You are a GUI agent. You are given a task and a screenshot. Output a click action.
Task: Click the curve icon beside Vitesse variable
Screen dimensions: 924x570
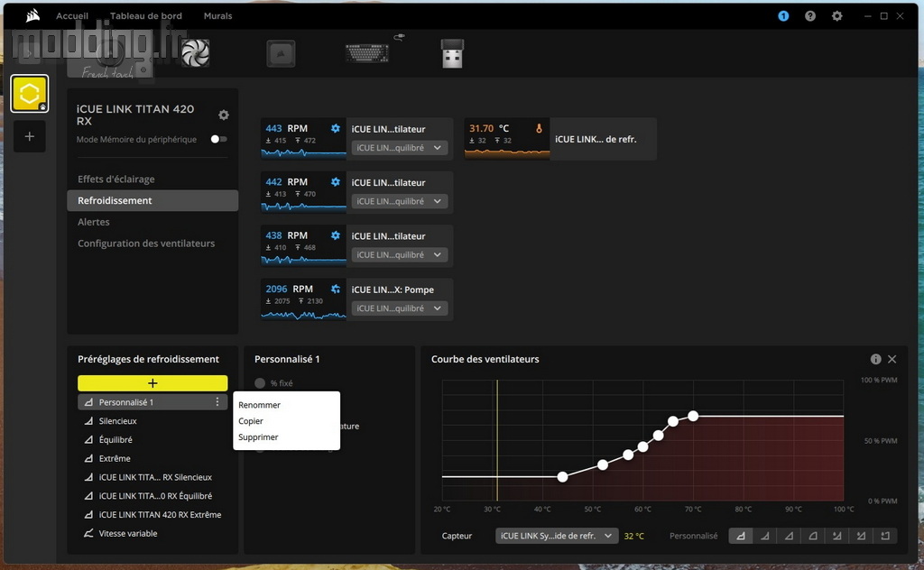tap(88, 534)
